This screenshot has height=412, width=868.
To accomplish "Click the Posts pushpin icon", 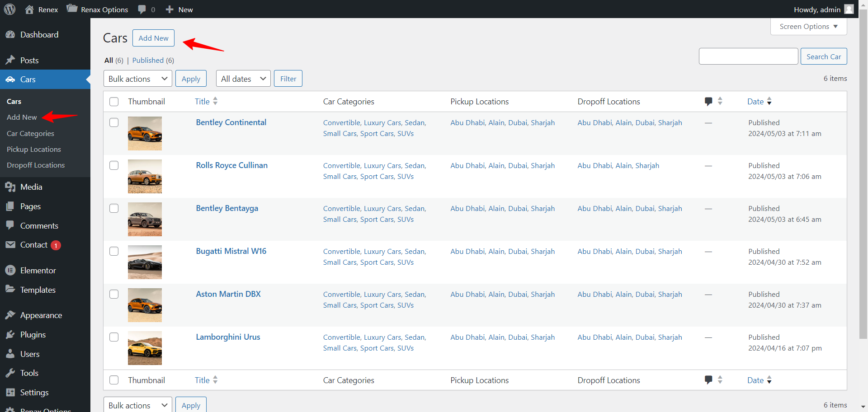I will [x=10, y=60].
